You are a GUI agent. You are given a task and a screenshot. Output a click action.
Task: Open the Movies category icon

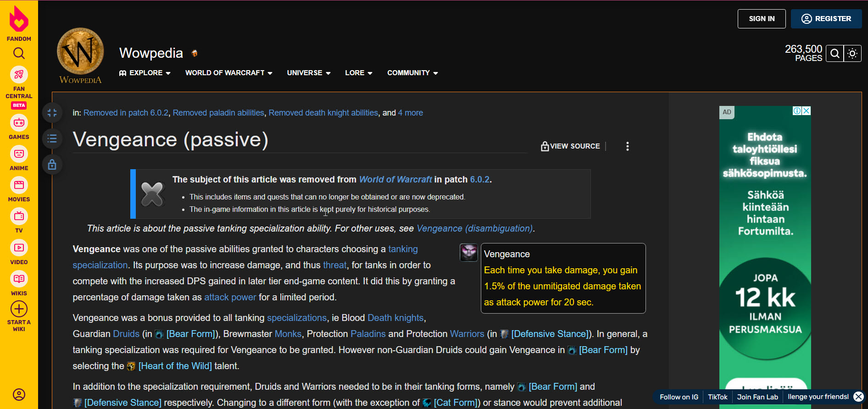coord(19,185)
